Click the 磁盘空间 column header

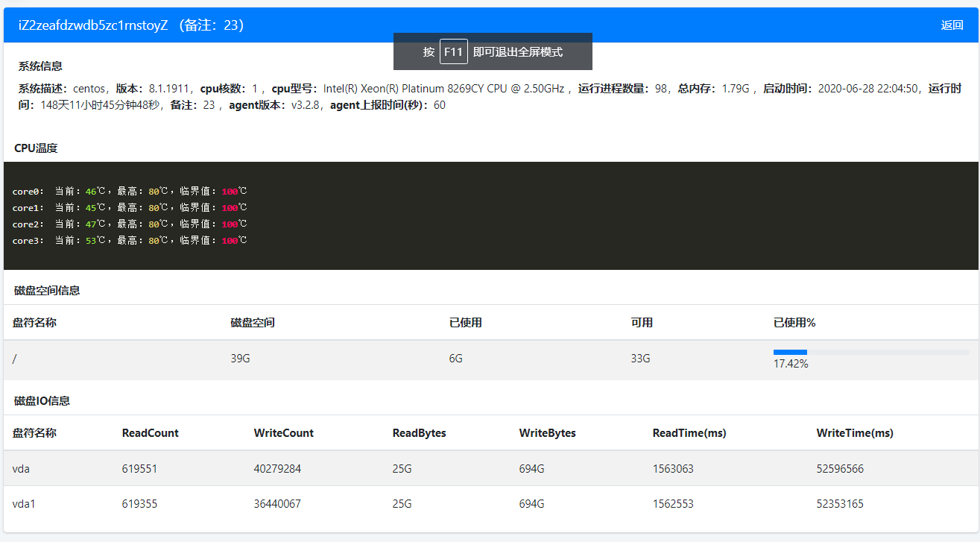point(253,323)
